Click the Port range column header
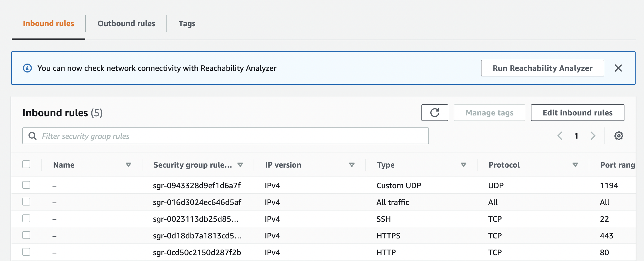The width and height of the screenshot is (644, 261). coord(618,165)
